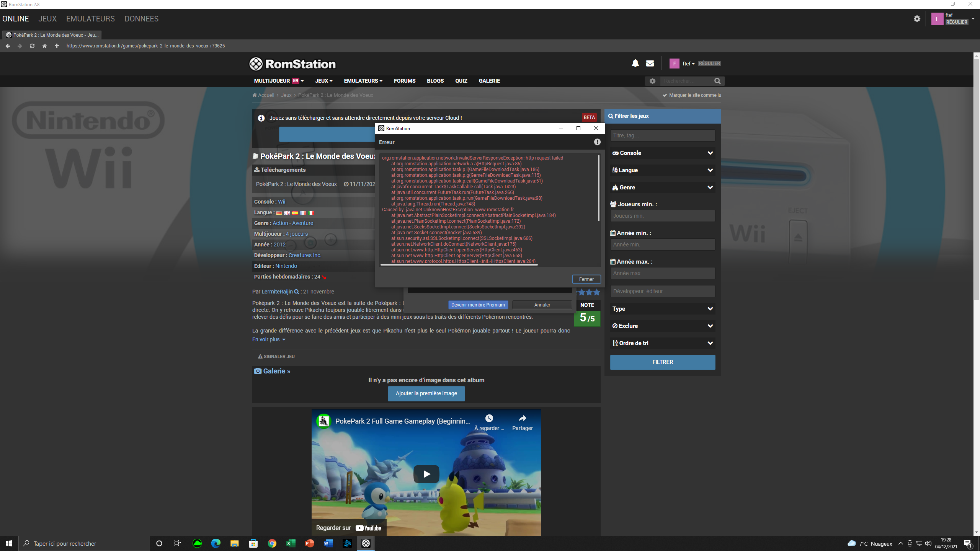Click Fermer in the error dialog

586,279
